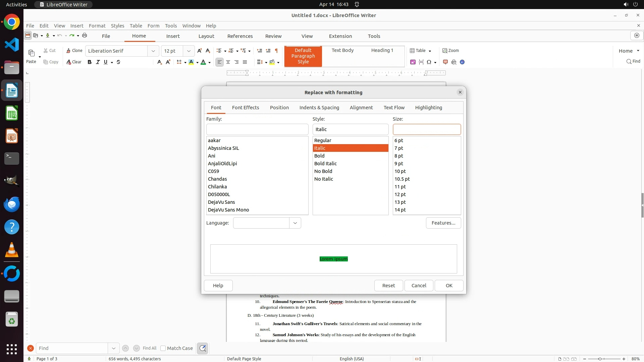Click the Find and Replace icon in find bar

tap(203, 348)
